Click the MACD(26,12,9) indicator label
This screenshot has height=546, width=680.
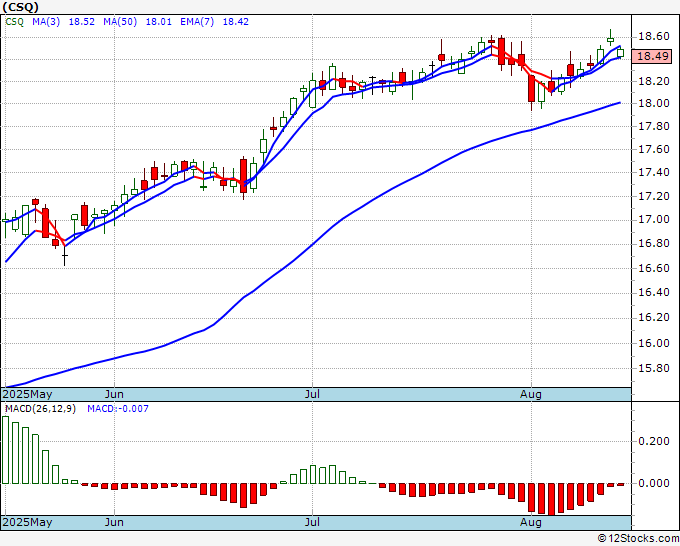[x=40, y=409]
